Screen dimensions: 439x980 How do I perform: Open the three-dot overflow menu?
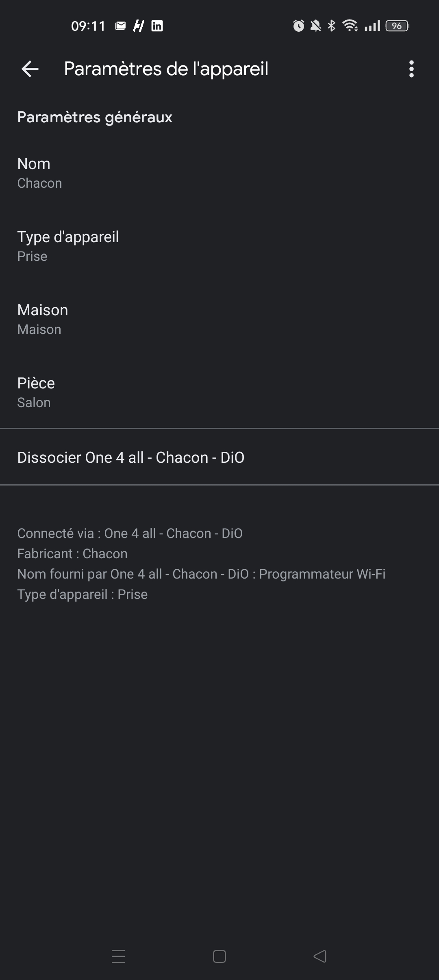pyautogui.click(x=411, y=69)
